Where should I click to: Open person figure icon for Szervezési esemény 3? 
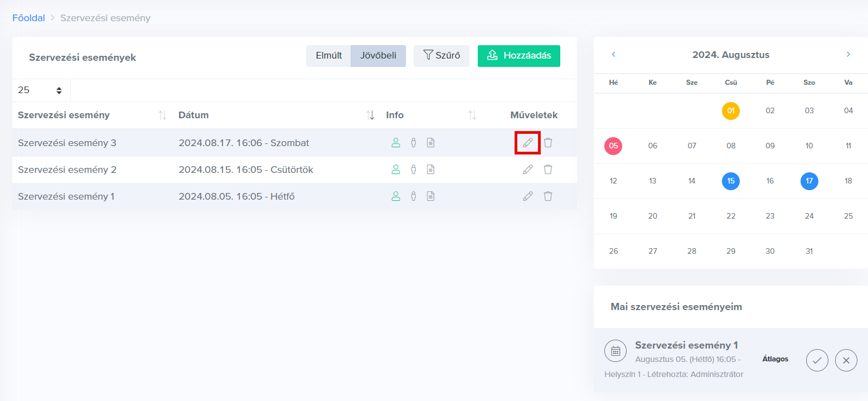(414, 143)
